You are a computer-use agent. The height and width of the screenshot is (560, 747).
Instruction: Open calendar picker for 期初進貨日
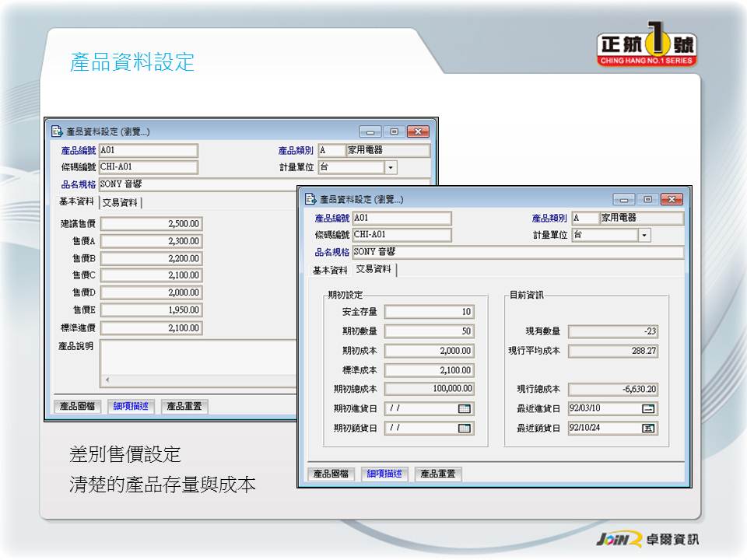(x=465, y=408)
